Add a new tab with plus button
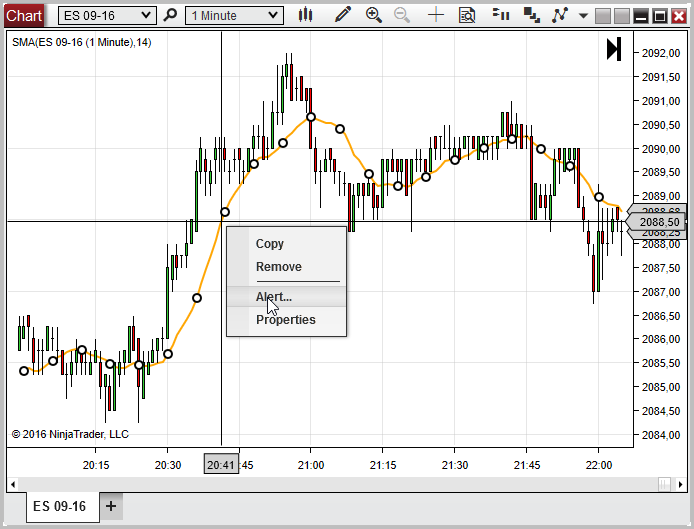The height and width of the screenshot is (529, 694). (x=111, y=506)
